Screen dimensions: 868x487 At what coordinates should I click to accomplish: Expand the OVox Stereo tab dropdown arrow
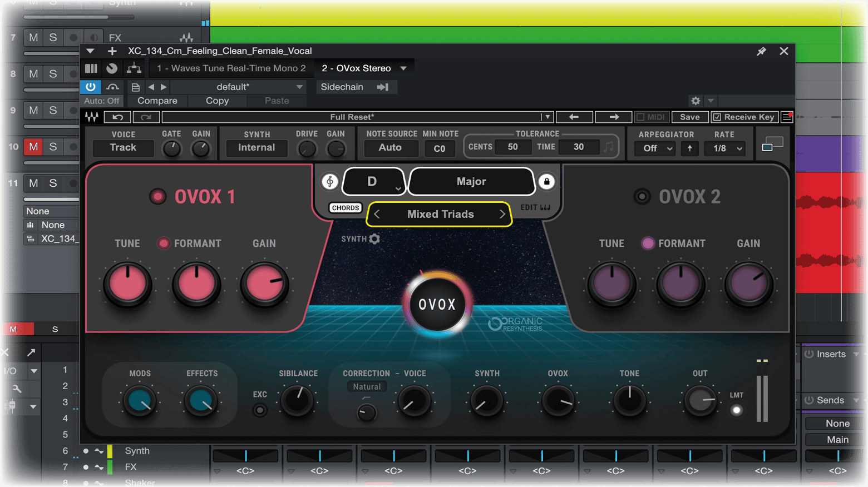coord(403,68)
